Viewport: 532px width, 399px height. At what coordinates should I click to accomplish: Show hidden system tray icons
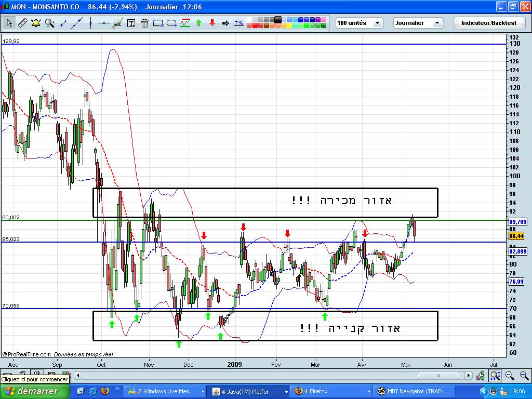pyautogui.click(x=484, y=391)
